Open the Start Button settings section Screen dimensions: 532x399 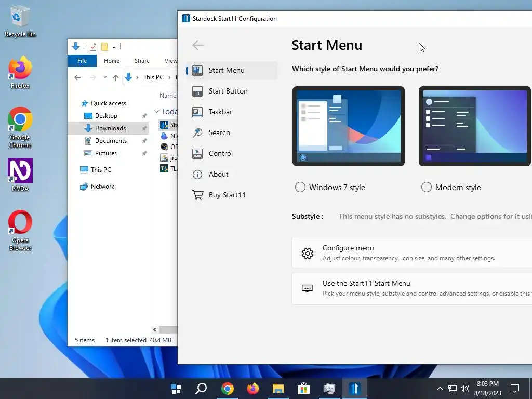[232, 91]
